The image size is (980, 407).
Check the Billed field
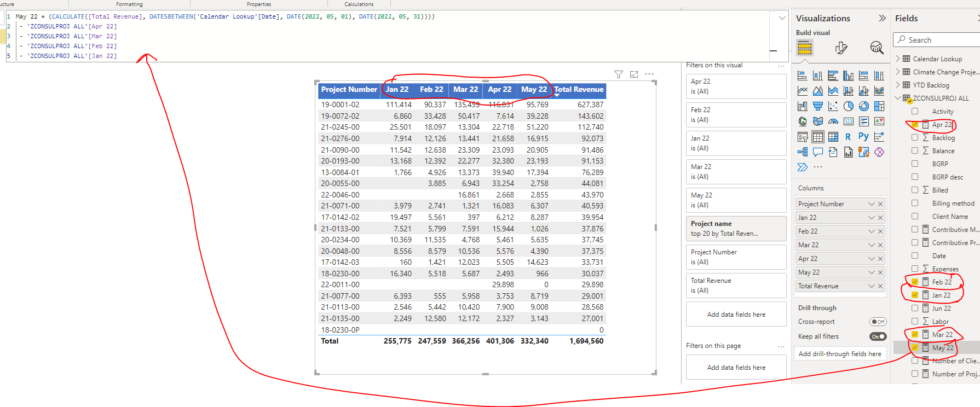tap(915, 190)
